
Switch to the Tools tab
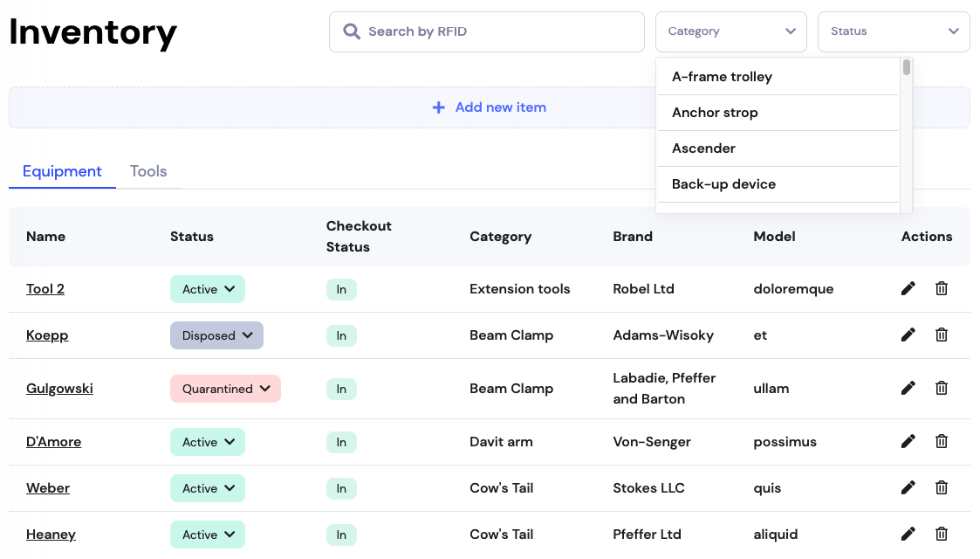tap(148, 171)
